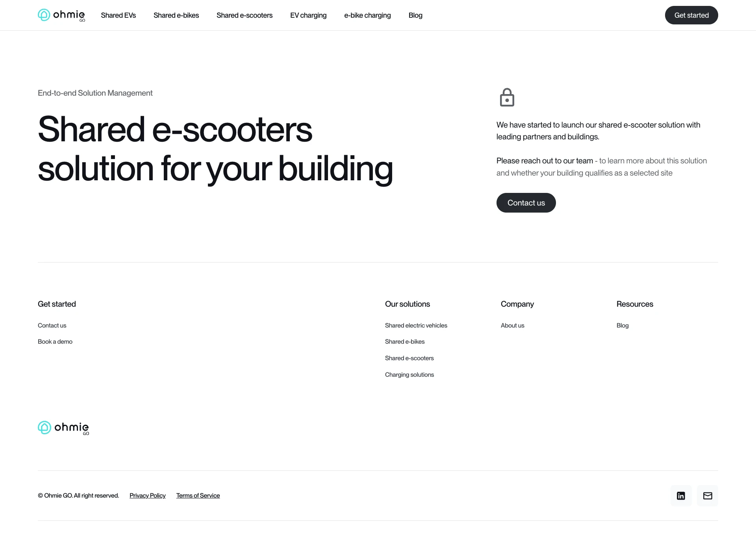Click the LinkedIn icon in footer
756x535 pixels.
pos(681,496)
